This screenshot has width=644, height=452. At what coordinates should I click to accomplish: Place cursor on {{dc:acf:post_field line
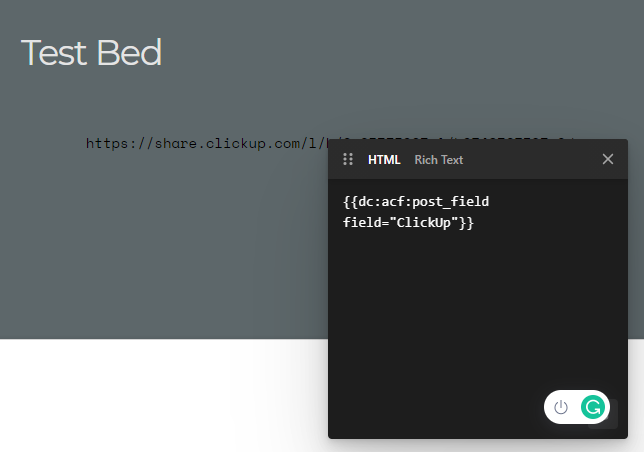click(416, 202)
